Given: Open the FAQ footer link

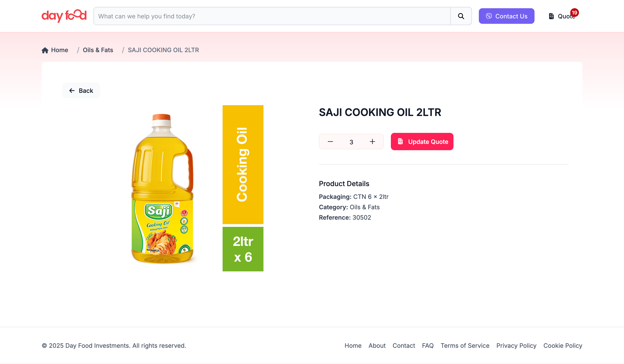Looking at the screenshot, I should click(x=428, y=345).
